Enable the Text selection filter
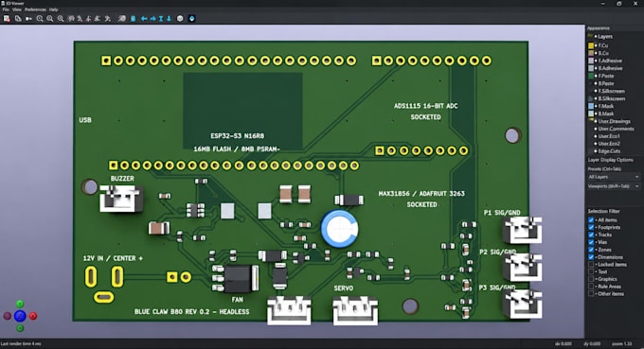The image size is (644, 349). [x=591, y=271]
